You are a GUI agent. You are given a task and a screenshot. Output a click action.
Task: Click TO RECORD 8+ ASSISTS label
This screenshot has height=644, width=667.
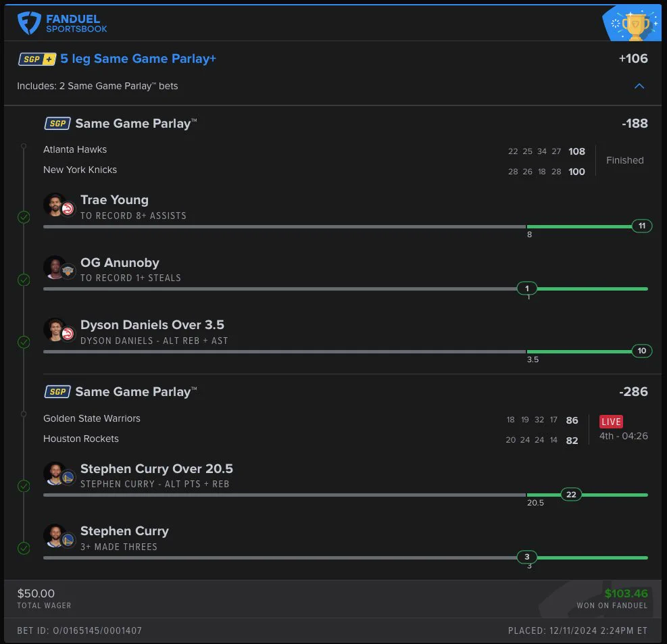pyautogui.click(x=133, y=216)
